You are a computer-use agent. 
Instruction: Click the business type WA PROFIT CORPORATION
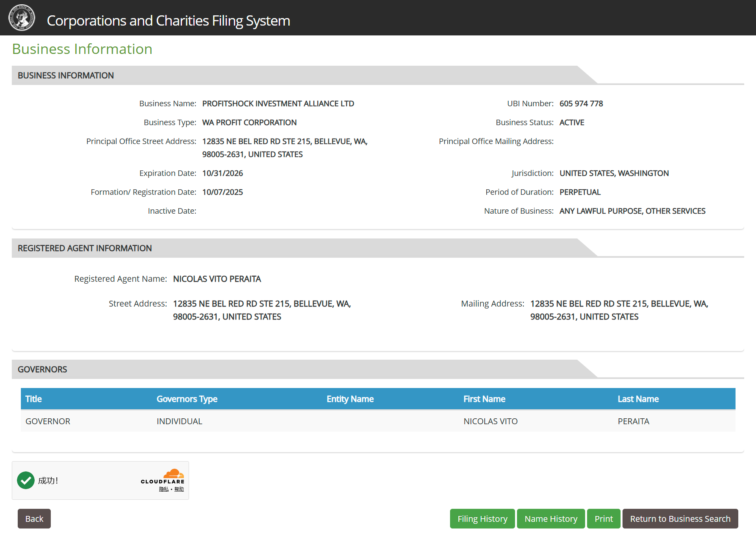click(x=249, y=122)
